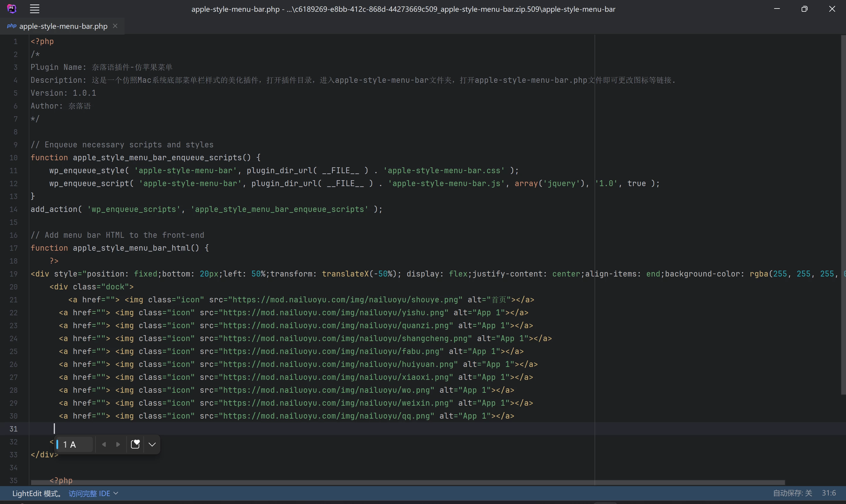846x504 pixels.
Task: Select the apple-style-menu-bar.php editor tab
Action: click(x=63, y=26)
